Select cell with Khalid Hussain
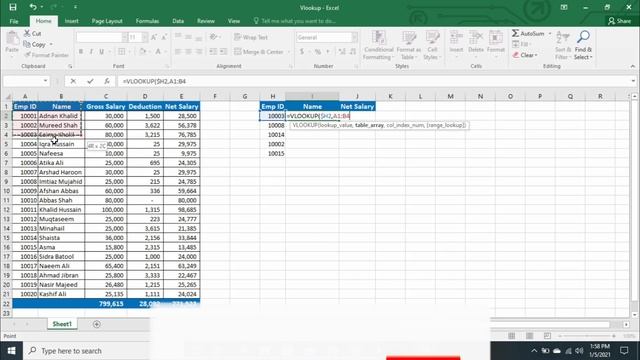The image size is (640, 360). pyautogui.click(x=61, y=210)
